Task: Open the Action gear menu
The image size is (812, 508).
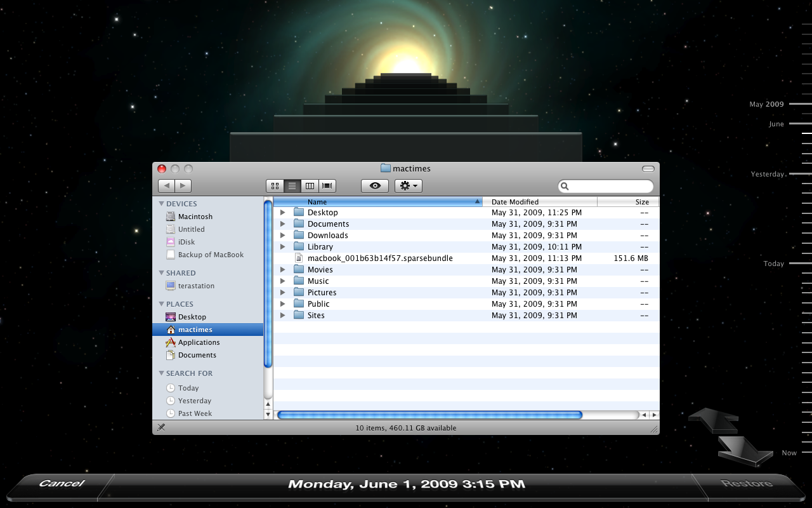Action: pos(409,186)
